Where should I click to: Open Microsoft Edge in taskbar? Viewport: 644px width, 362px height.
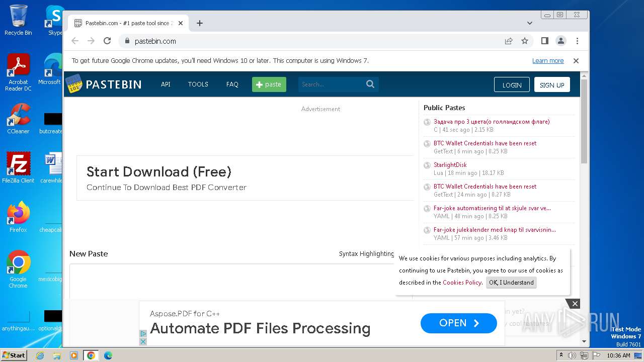[x=108, y=355]
